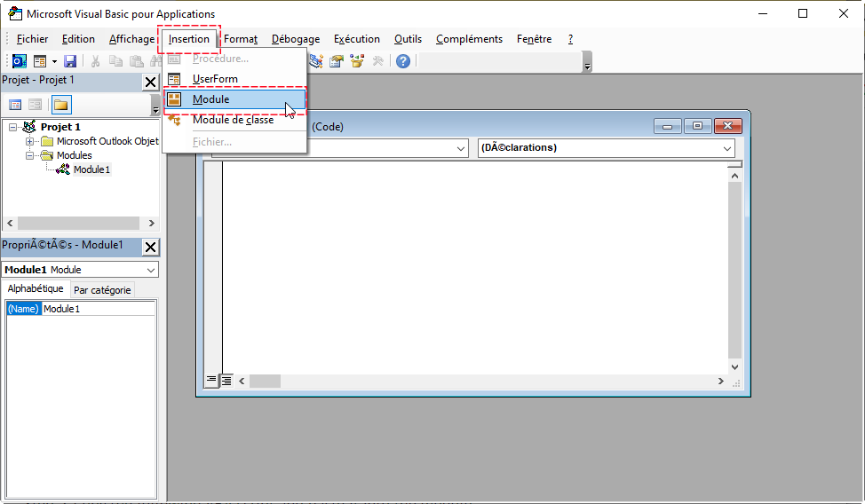
Task: Click the Module1 module icon in tree
Action: [63, 169]
